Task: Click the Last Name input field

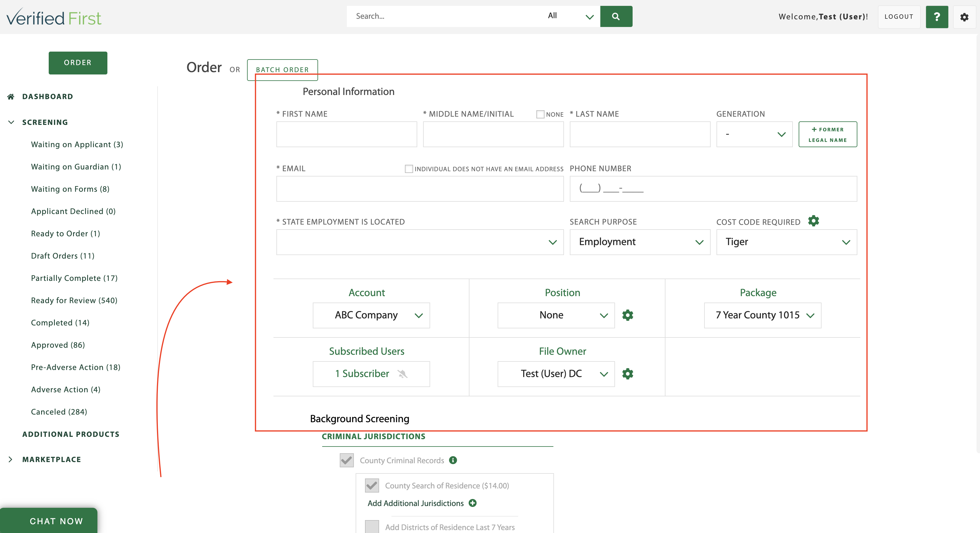Action: 640,134
